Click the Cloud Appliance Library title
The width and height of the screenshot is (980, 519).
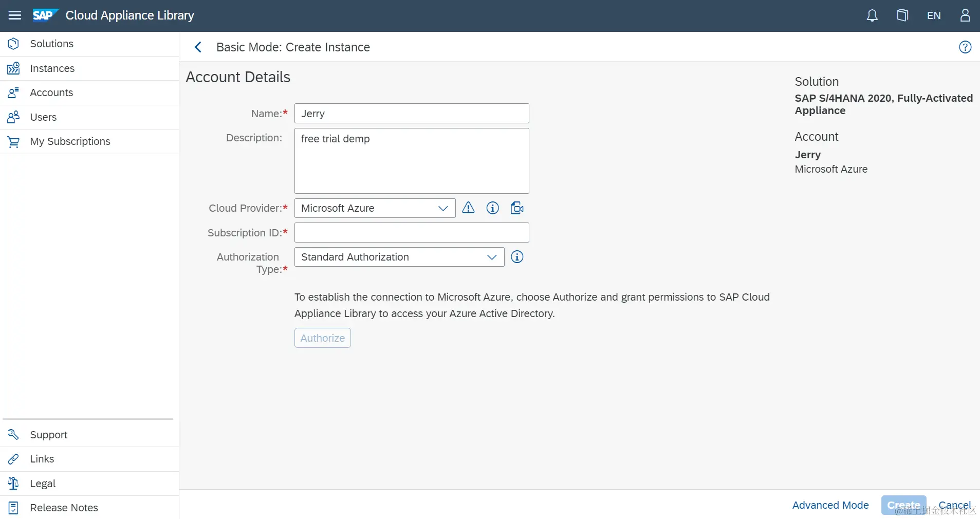130,15
